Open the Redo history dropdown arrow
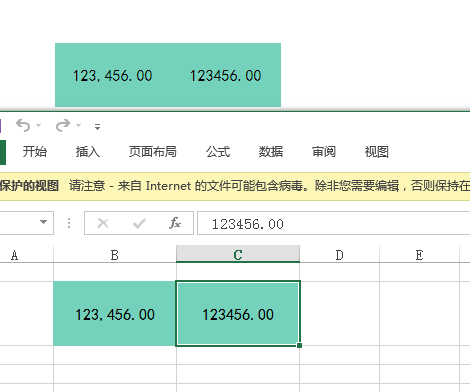This screenshot has width=470, height=392. (x=79, y=126)
